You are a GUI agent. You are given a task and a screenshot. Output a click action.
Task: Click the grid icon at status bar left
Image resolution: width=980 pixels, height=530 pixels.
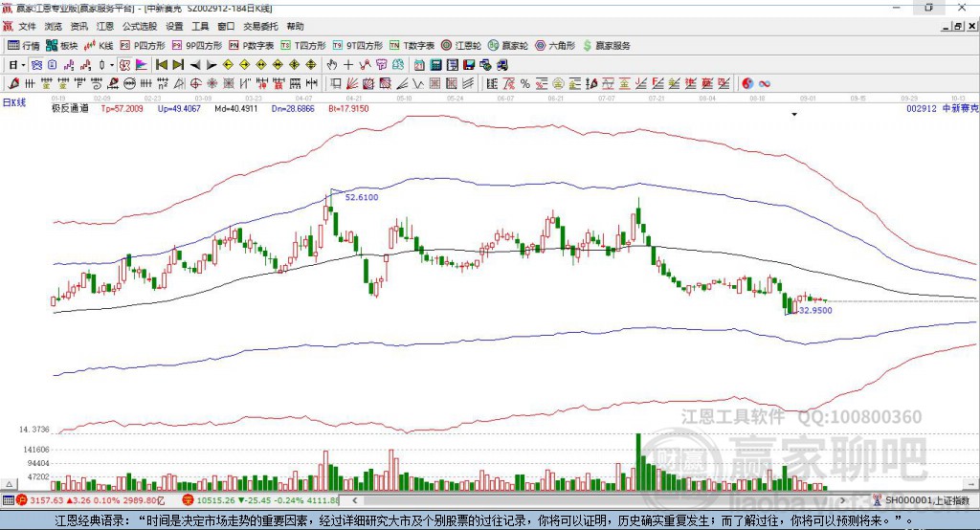8,500
